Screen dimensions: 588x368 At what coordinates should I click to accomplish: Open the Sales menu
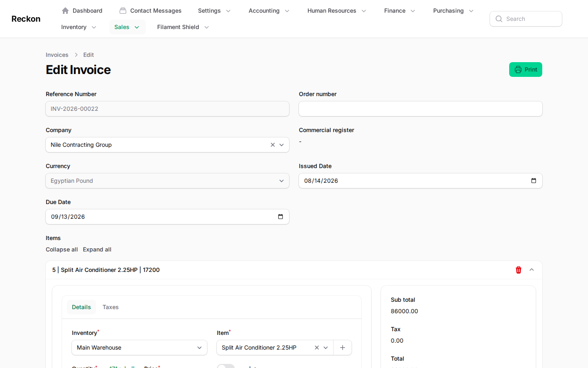pyautogui.click(x=127, y=27)
